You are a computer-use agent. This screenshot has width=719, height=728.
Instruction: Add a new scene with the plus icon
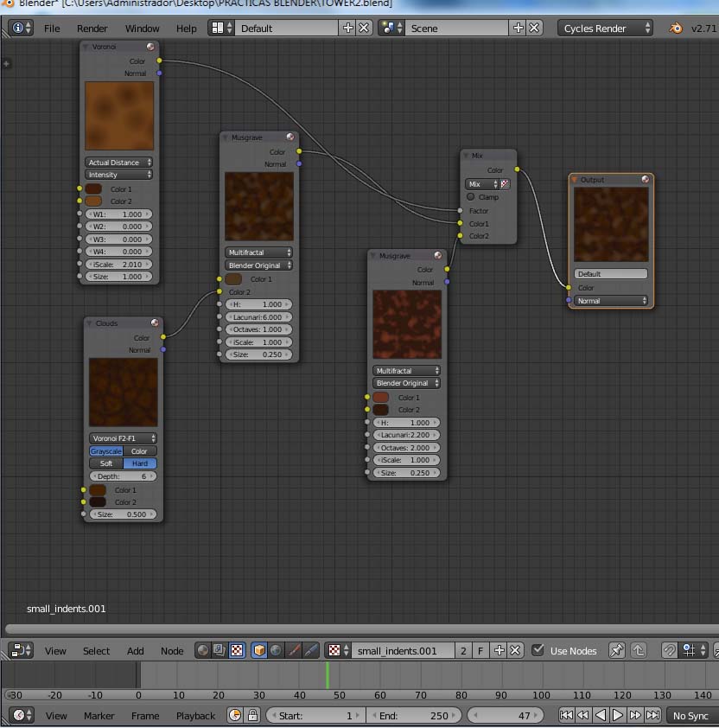(x=519, y=28)
